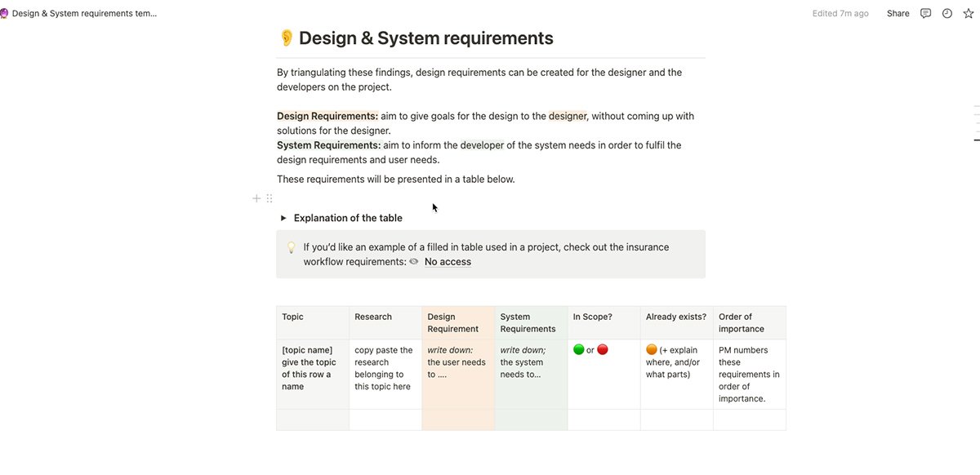This screenshot has width=980, height=475.
Task: Open page updates history clock icon
Action: pyautogui.click(x=947, y=13)
